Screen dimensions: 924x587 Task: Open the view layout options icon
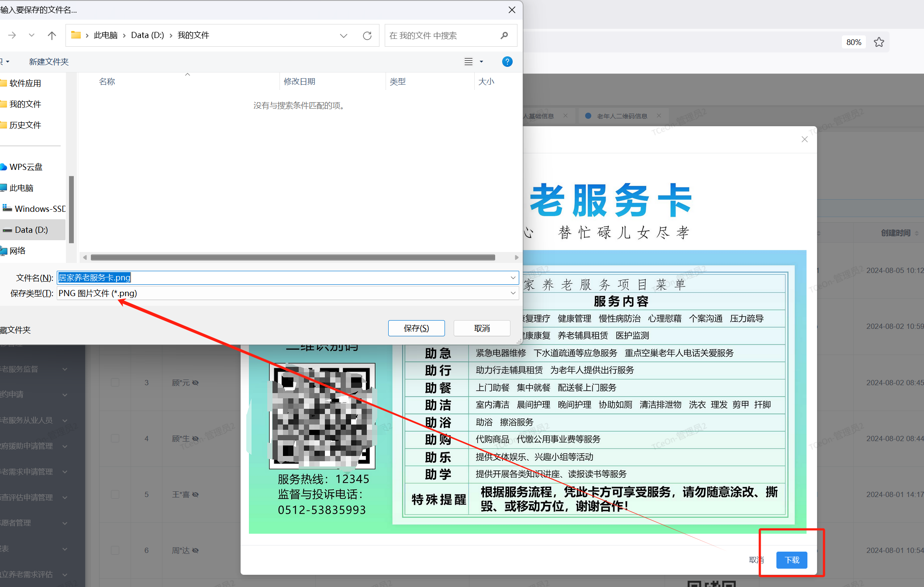click(x=468, y=62)
